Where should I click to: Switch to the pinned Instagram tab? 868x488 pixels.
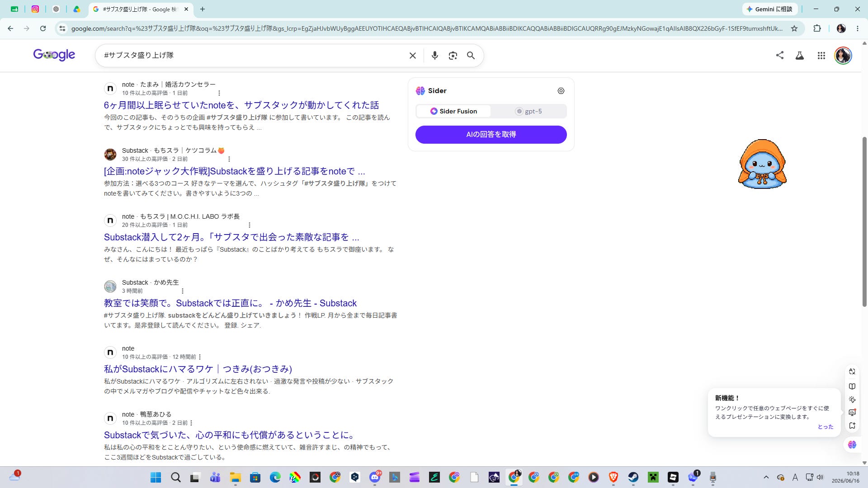[35, 9]
